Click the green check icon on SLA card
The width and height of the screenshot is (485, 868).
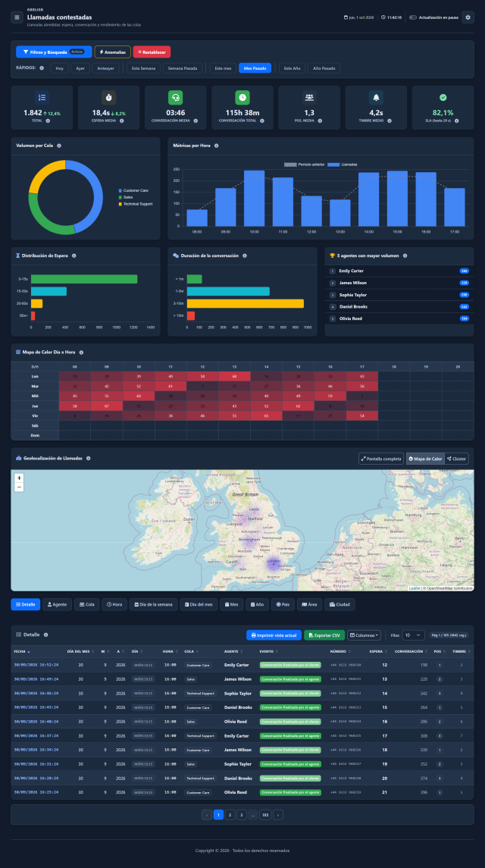pyautogui.click(x=443, y=98)
